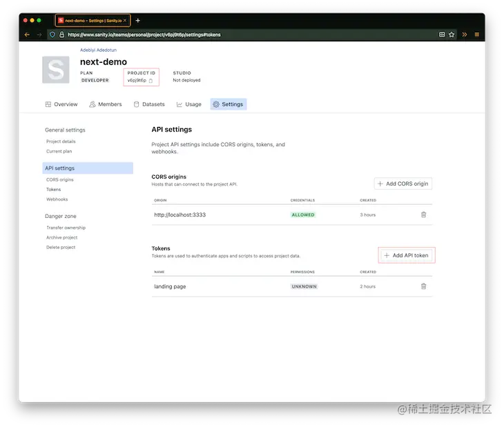
Task: Open the Members tab
Action: coord(106,104)
